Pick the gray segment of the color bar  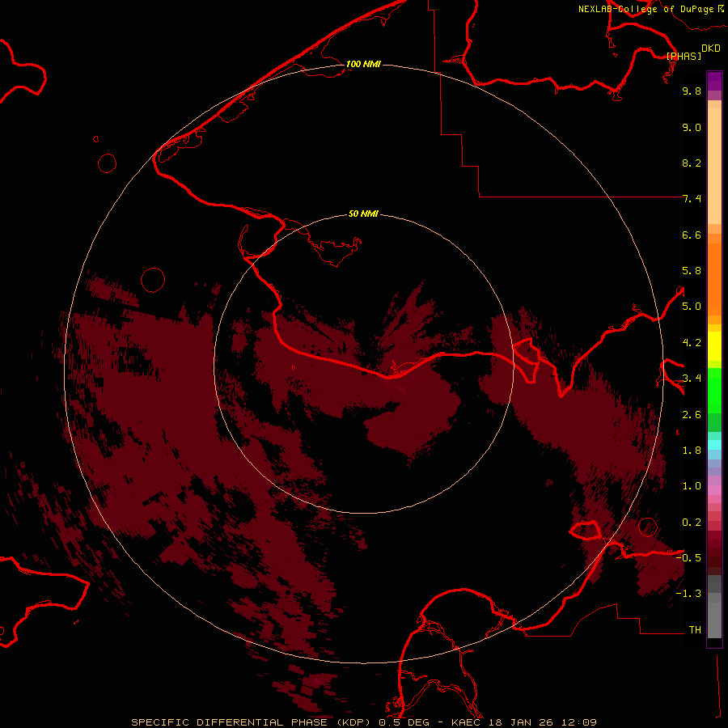coord(714,607)
